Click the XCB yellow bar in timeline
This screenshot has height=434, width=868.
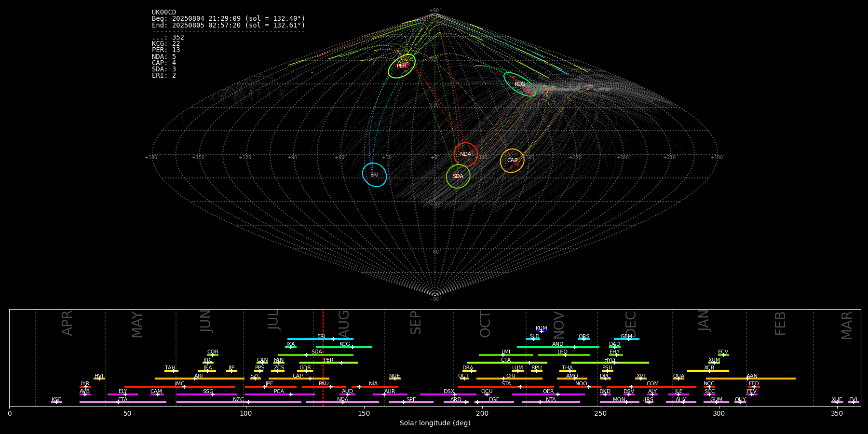708,371
